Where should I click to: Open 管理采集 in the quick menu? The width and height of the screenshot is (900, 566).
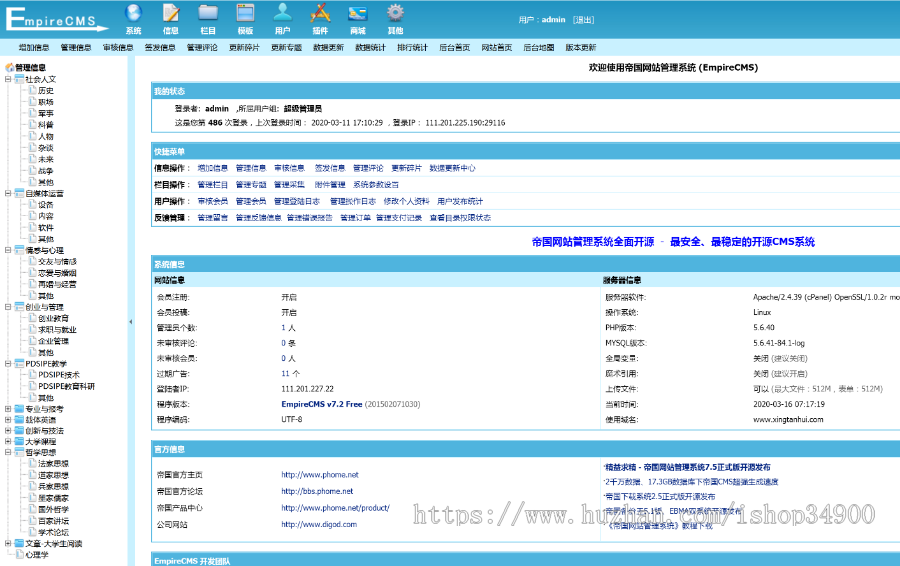point(289,185)
